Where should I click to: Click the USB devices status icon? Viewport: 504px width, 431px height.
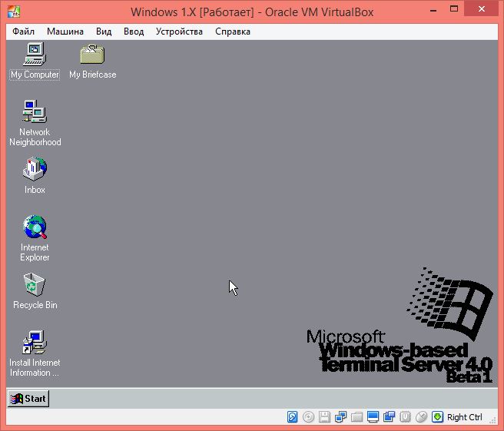tap(405, 417)
